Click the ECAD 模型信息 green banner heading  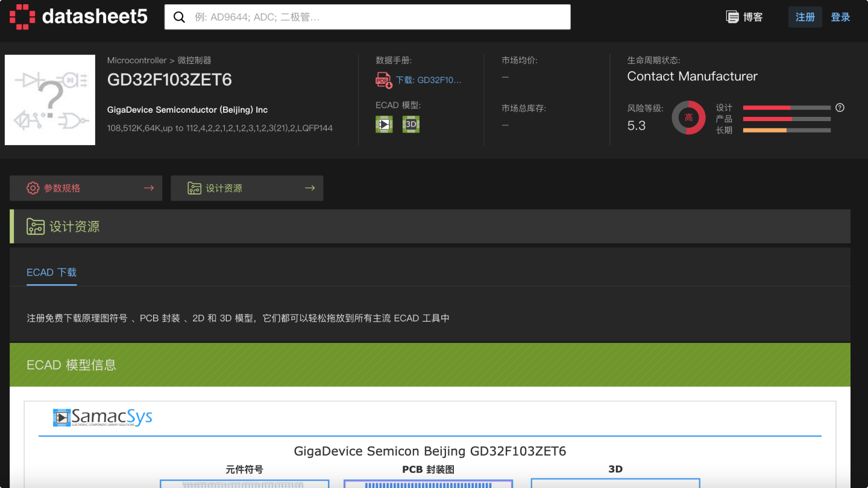(x=71, y=364)
